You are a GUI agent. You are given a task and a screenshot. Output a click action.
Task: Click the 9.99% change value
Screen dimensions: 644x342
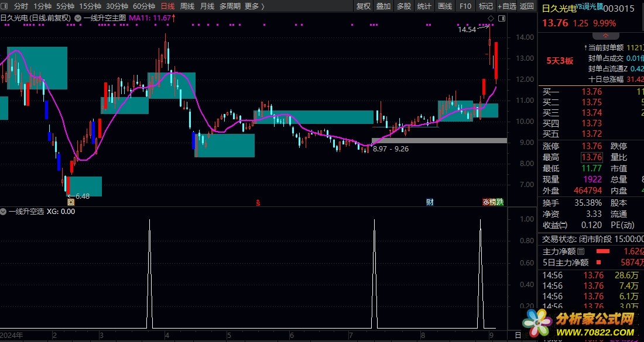(604, 23)
